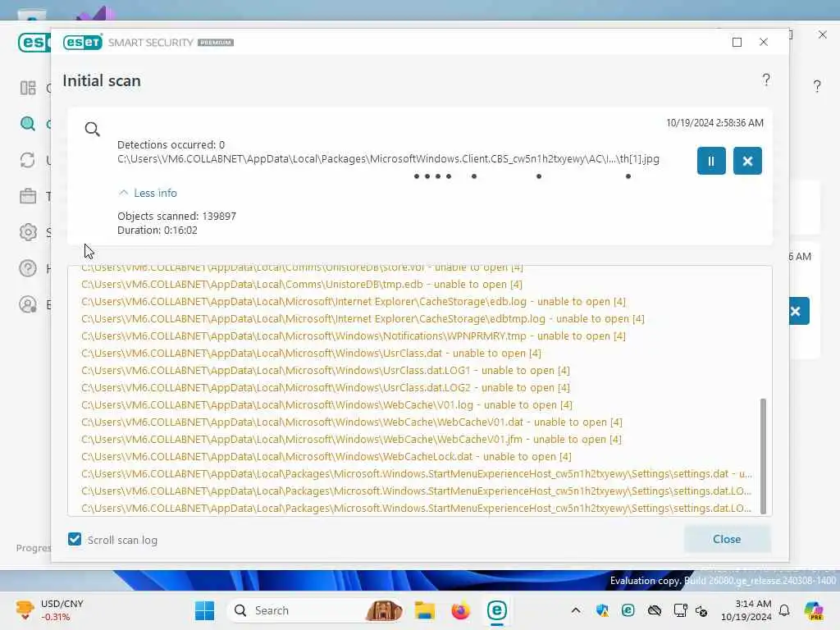The width and height of the screenshot is (840, 630).
Task: Select Computer scan icon in ESET sidebar
Action: pyautogui.click(x=28, y=124)
